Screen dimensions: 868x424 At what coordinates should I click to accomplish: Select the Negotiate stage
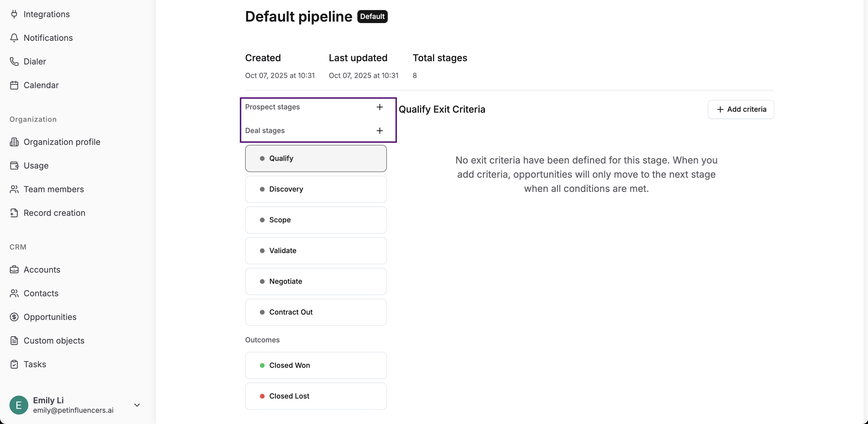[x=315, y=281]
